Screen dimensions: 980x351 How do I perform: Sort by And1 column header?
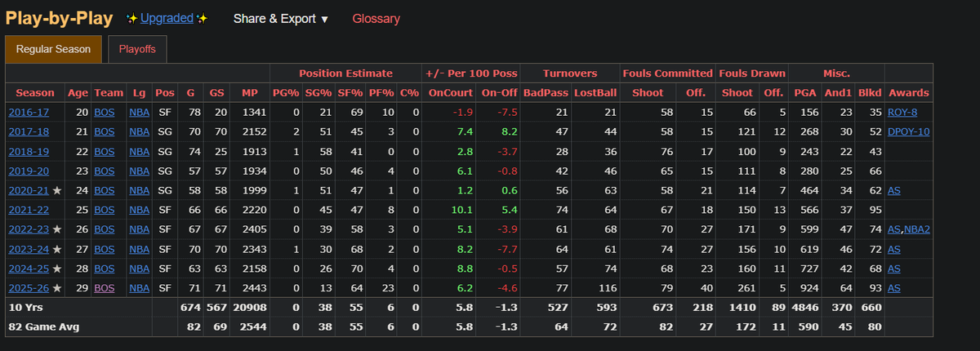838,93
